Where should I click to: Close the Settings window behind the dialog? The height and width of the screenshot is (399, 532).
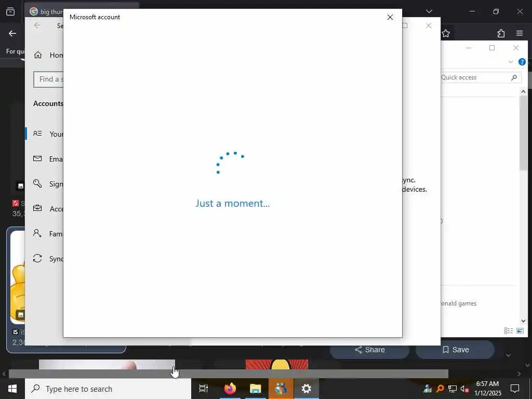429,25
